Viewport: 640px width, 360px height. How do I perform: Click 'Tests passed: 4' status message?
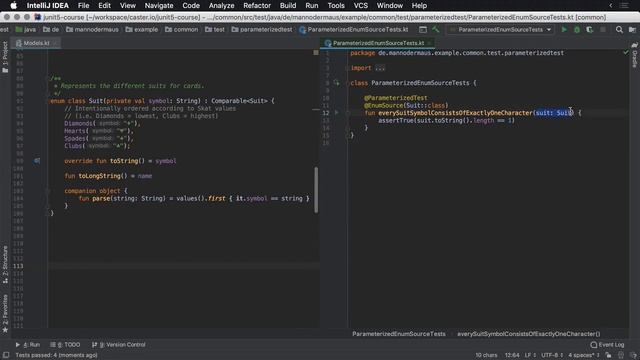(56, 355)
